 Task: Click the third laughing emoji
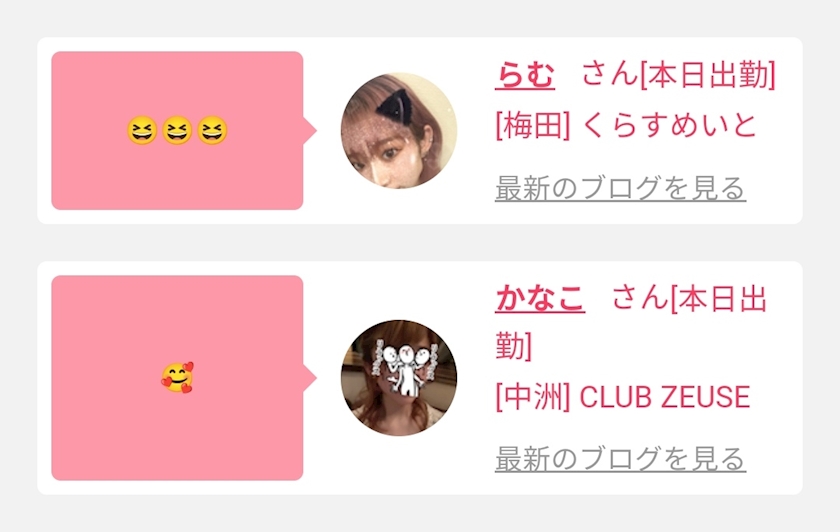point(212,131)
